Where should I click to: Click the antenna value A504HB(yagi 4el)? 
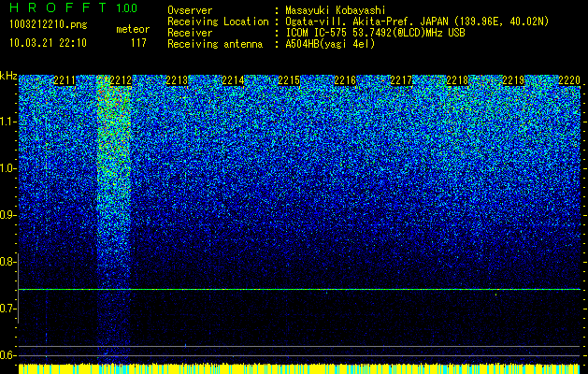tap(330, 44)
